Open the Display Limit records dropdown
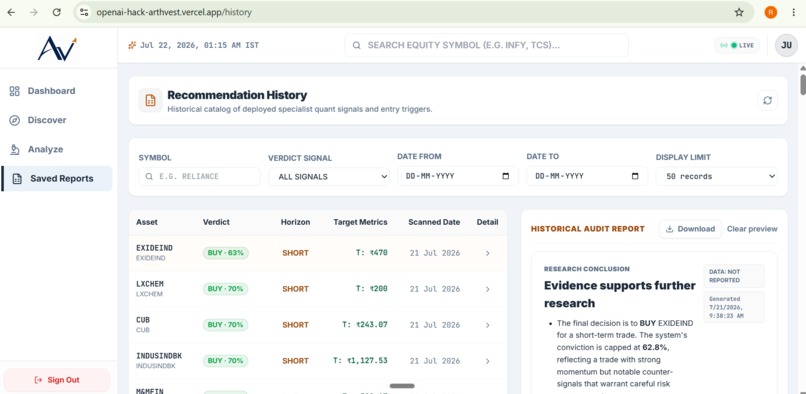806x394 pixels. coord(717,176)
